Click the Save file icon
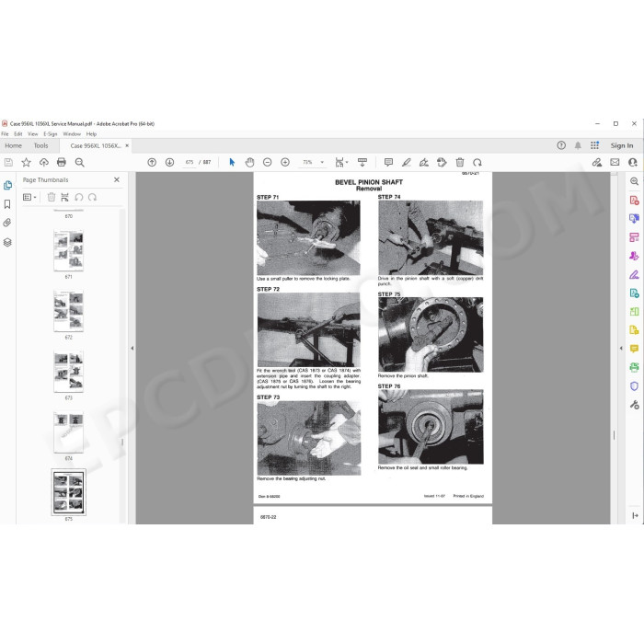 pos(8,162)
